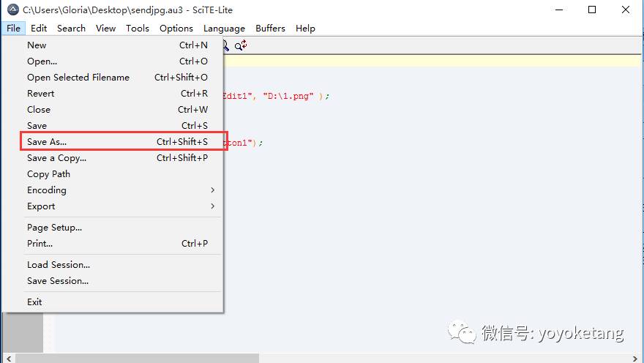Viewport: 644px width, 363px height.
Task: Close the SciTE-Lite window
Action: coord(625,10)
